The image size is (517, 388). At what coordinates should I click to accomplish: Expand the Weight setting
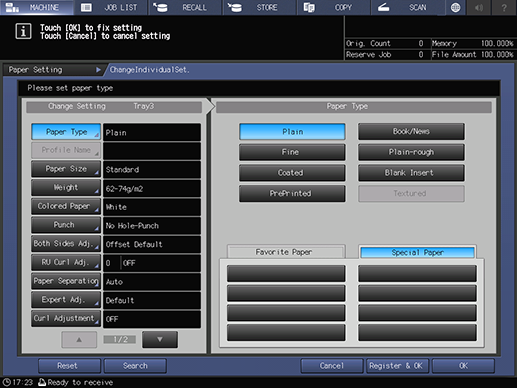pyautogui.click(x=66, y=188)
